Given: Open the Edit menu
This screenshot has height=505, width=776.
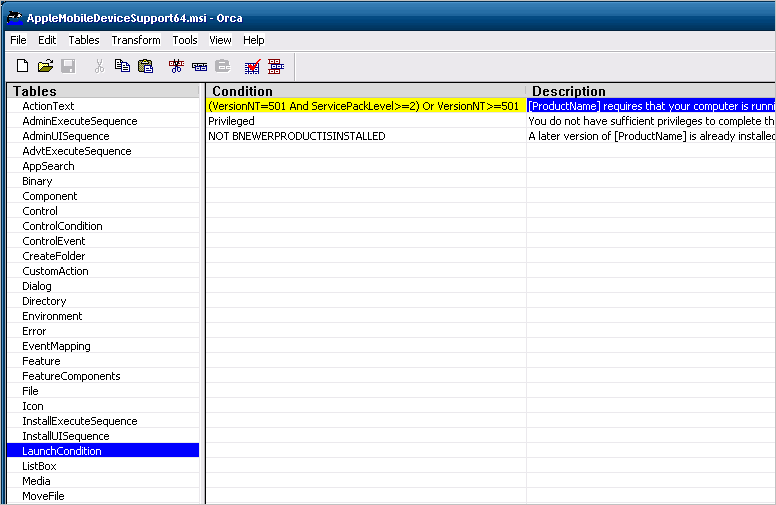Looking at the screenshot, I should coord(47,40).
